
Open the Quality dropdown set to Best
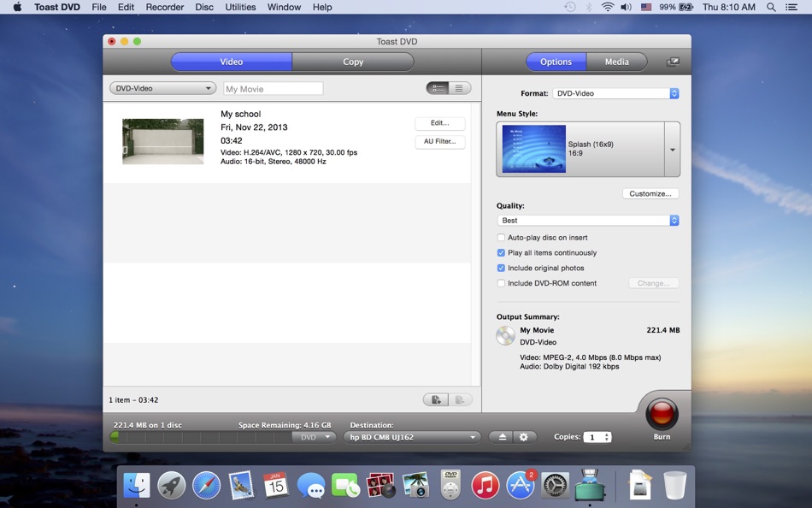pyautogui.click(x=588, y=221)
